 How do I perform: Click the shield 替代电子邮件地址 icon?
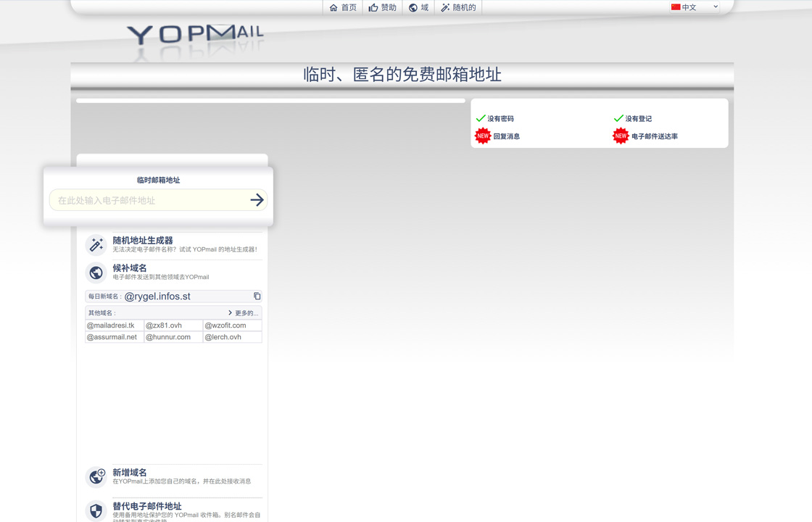(x=96, y=510)
